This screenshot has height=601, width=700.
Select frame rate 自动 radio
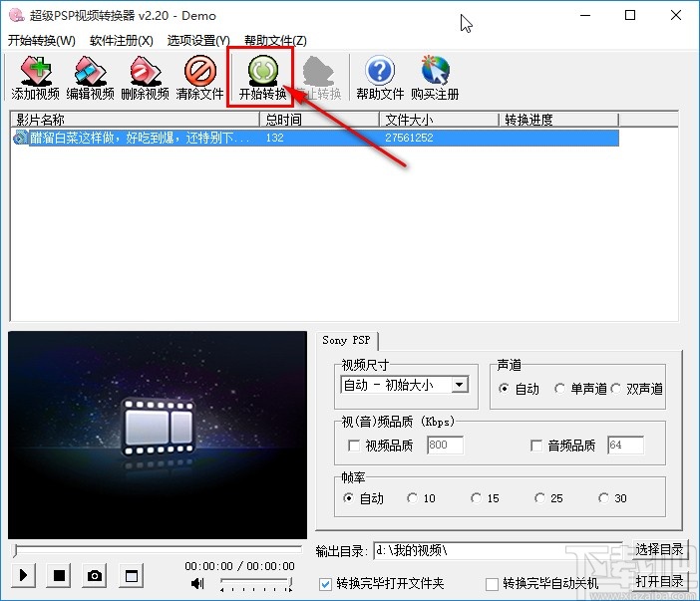tap(348, 498)
